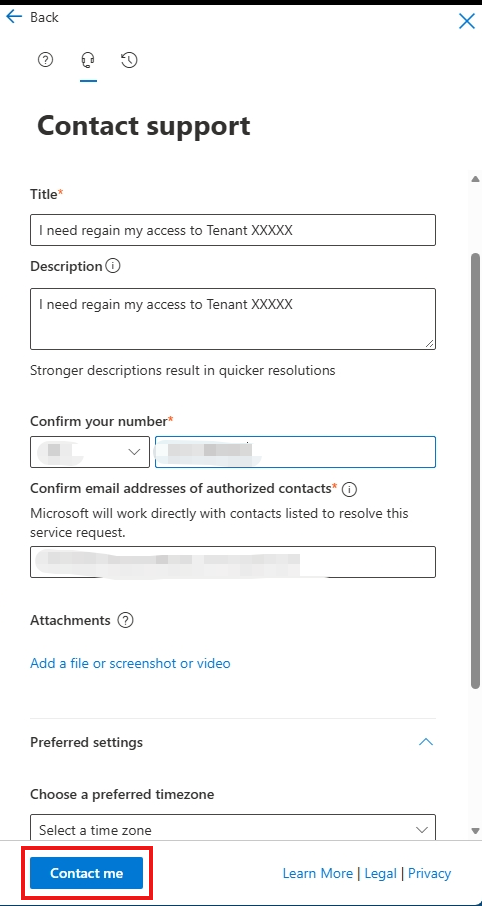Open the request history clock icon
The width and height of the screenshot is (482, 906).
pyautogui.click(x=129, y=60)
